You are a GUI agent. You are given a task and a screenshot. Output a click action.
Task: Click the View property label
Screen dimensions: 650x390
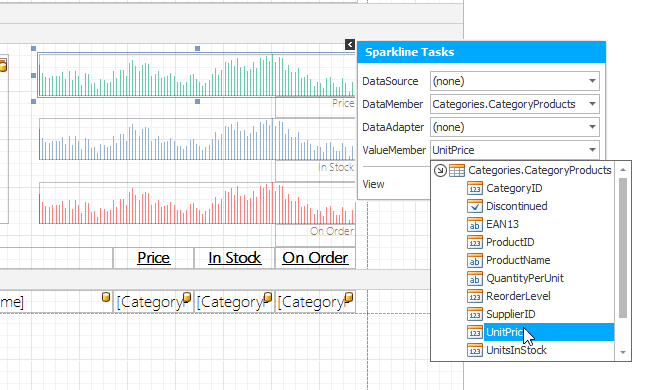[374, 184]
